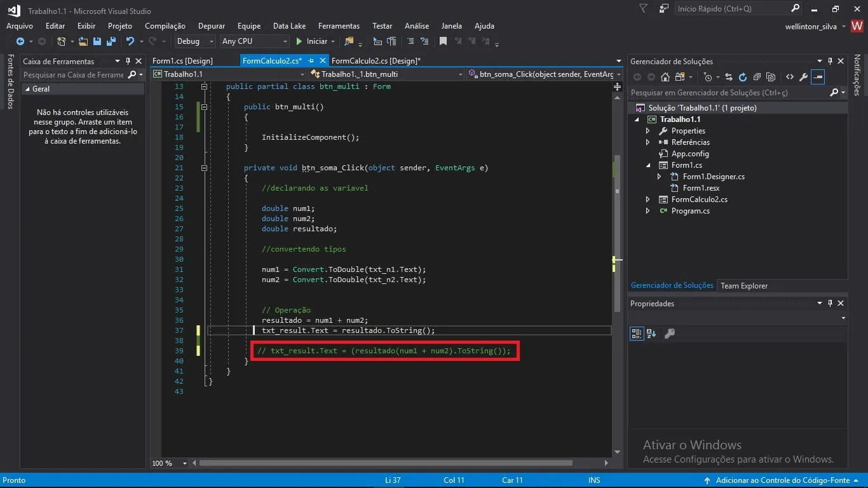Viewport: 868px width, 488px height.
Task: Click the View Code brackets icon
Action: tap(789, 77)
